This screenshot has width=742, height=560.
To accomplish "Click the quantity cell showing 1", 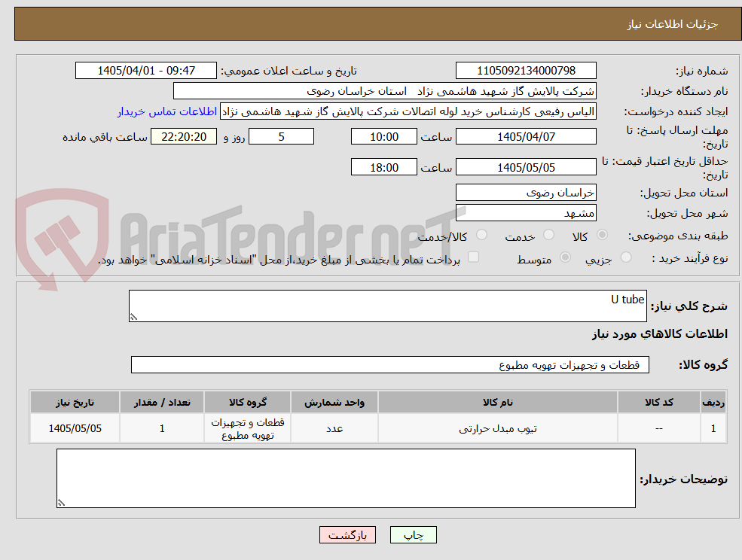I will tap(162, 428).
